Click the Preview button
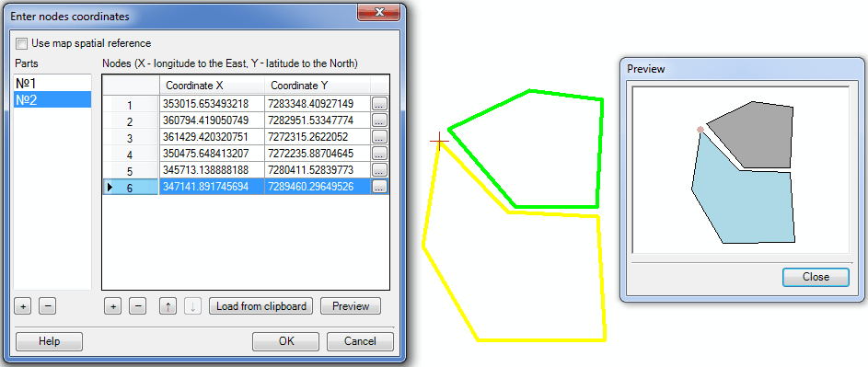 click(x=351, y=306)
